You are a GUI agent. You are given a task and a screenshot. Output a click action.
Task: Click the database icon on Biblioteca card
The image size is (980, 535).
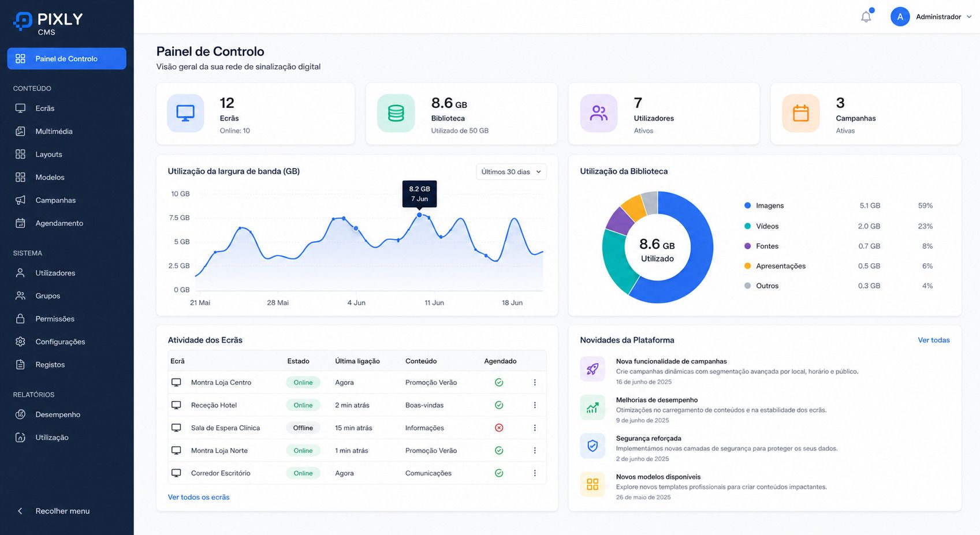[396, 113]
